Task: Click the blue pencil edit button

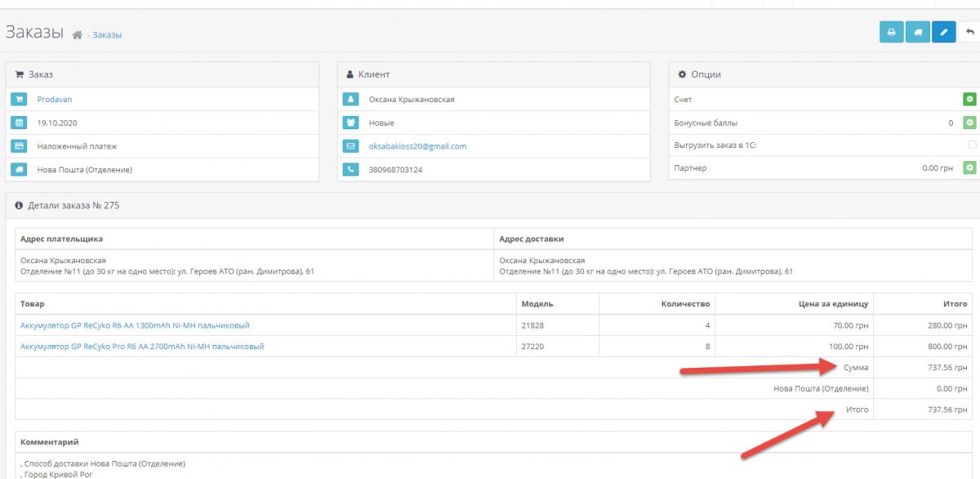Action: tap(943, 33)
